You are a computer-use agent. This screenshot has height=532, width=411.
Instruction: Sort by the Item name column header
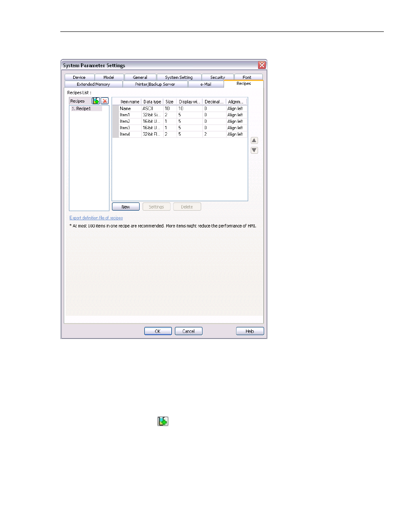pos(130,102)
